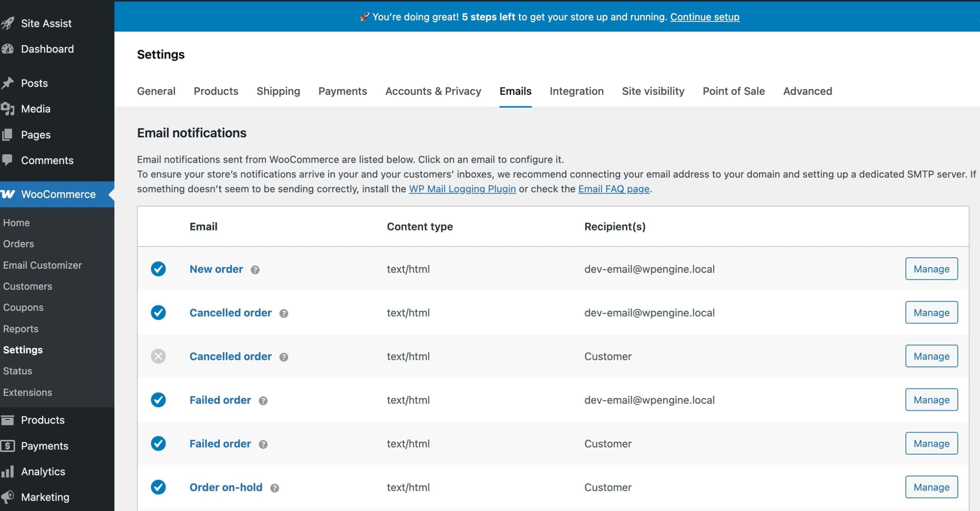Click the Continue setup link
The height and width of the screenshot is (511, 980).
(705, 17)
